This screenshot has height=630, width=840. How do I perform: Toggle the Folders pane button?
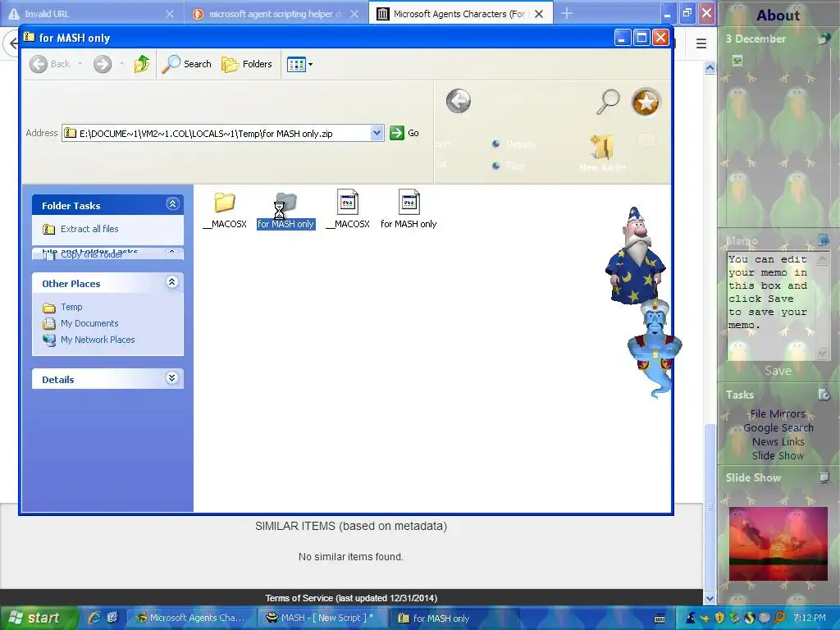(x=247, y=64)
